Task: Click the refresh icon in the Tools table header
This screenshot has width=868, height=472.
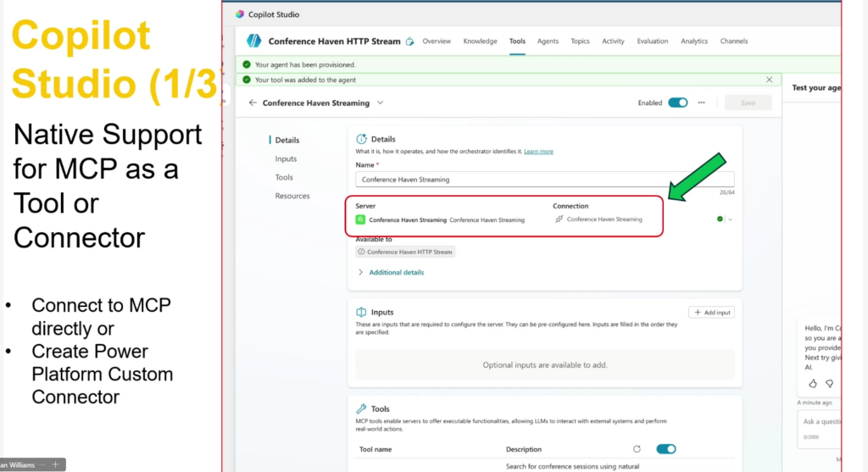Action: pyautogui.click(x=637, y=449)
